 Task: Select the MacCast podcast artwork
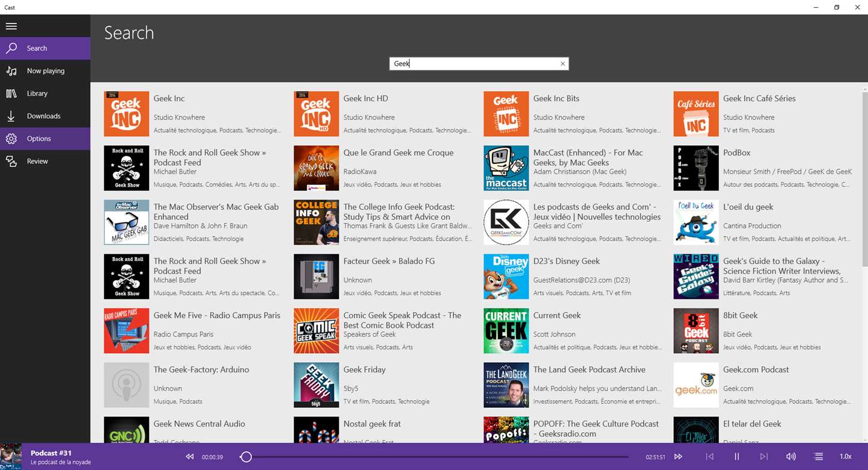tap(506, 168)
